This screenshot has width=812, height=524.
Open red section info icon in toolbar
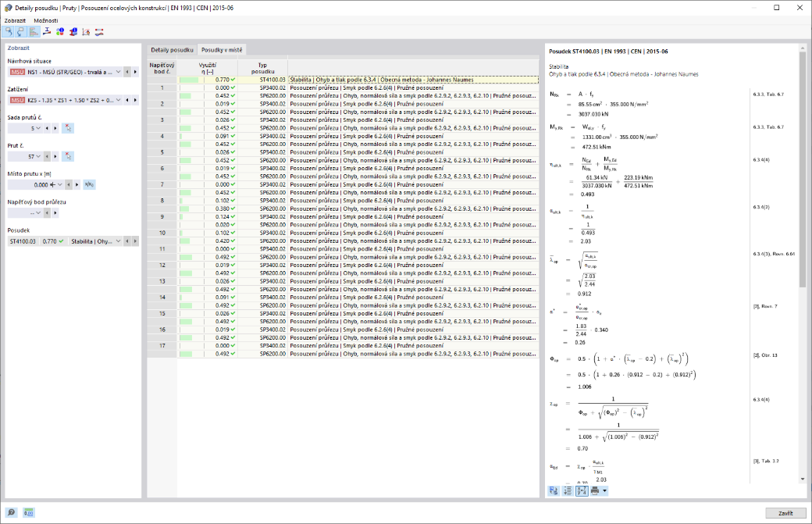(73, 32)
